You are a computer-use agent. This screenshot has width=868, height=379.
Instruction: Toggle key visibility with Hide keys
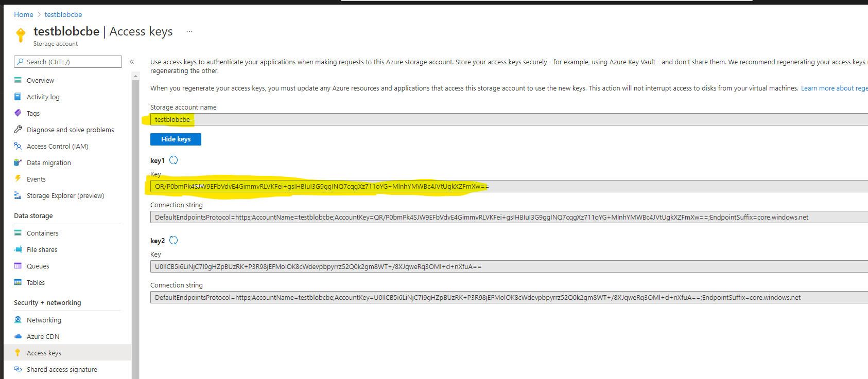tap(176, 139)
